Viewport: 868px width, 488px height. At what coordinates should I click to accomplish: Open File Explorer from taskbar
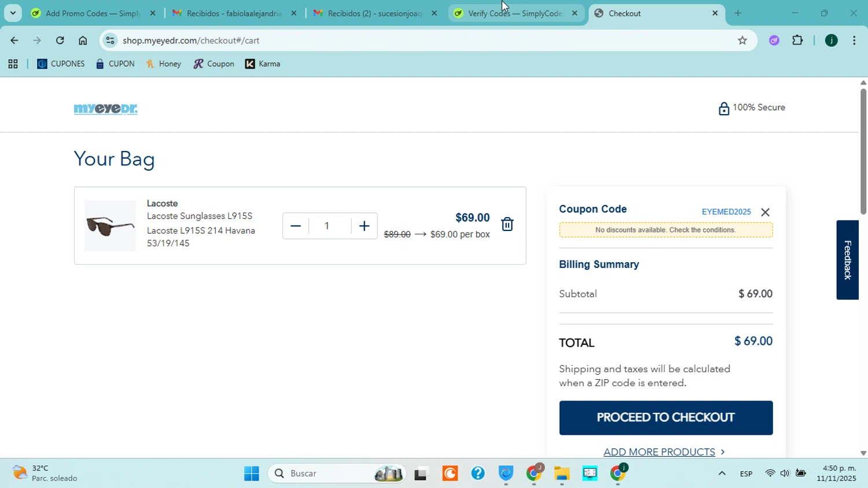562,474
